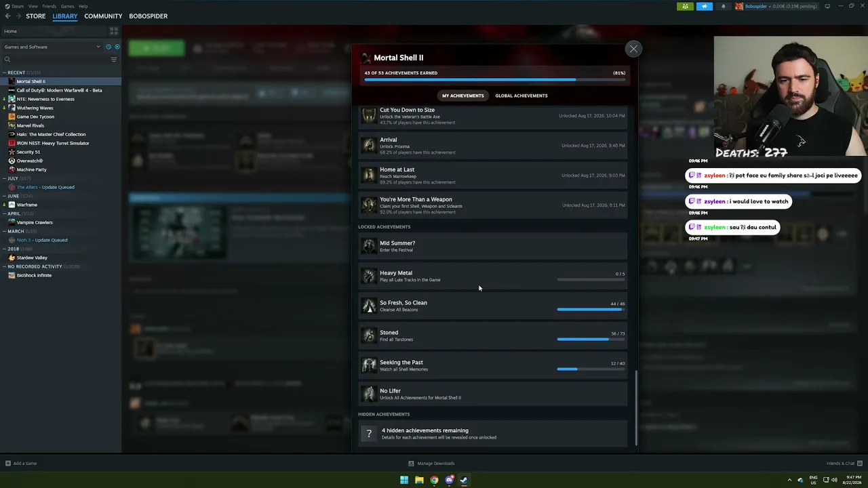This screenshot has width=868, height=488.
Task: Open the green Steam Families button
Action: 685,6
